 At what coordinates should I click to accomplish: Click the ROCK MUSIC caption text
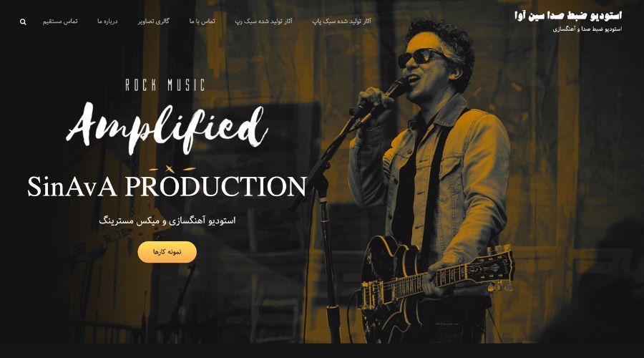pos(165,85)
